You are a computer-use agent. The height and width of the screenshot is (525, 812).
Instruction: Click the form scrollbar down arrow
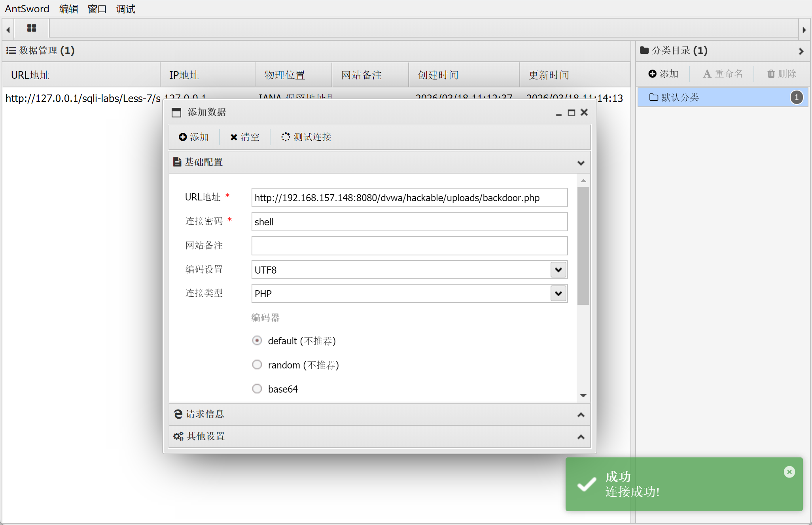[583, 396]
